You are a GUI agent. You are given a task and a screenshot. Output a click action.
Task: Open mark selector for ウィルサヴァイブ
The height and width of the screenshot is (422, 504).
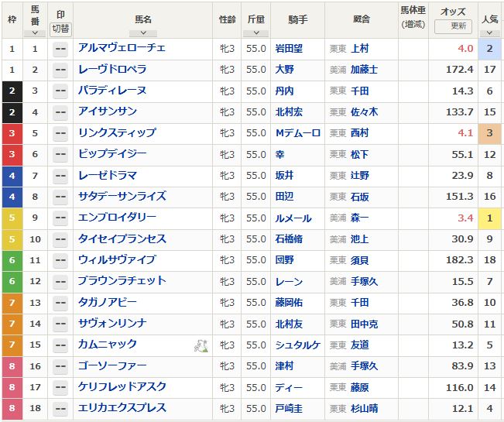tap(60, 260)
